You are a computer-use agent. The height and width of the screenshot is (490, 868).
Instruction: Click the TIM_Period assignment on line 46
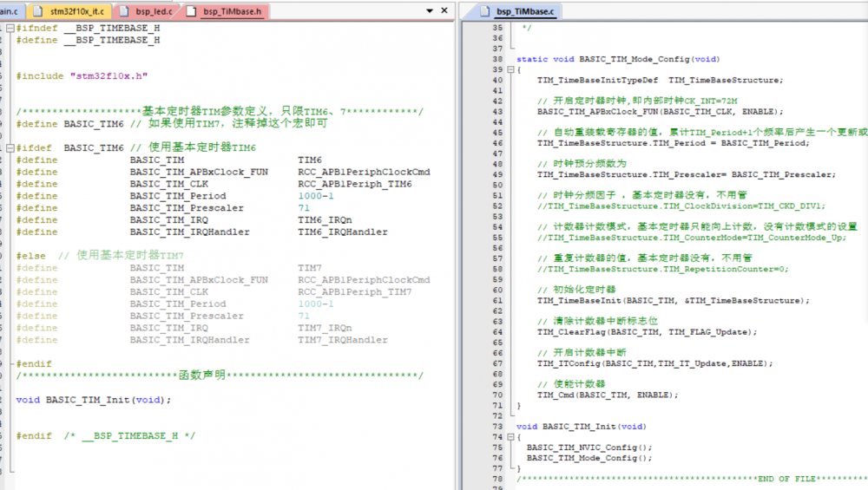[674, 143]
